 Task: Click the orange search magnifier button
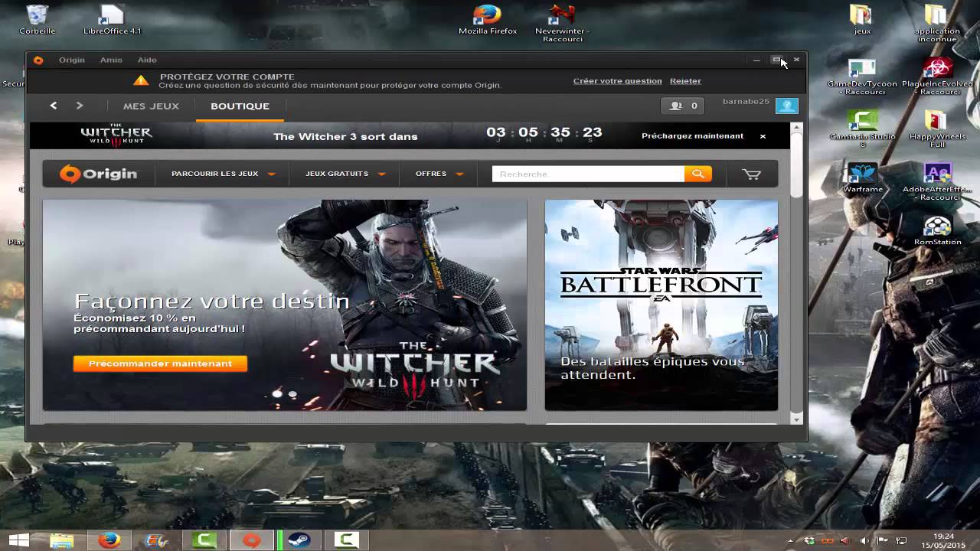(697, 174)
